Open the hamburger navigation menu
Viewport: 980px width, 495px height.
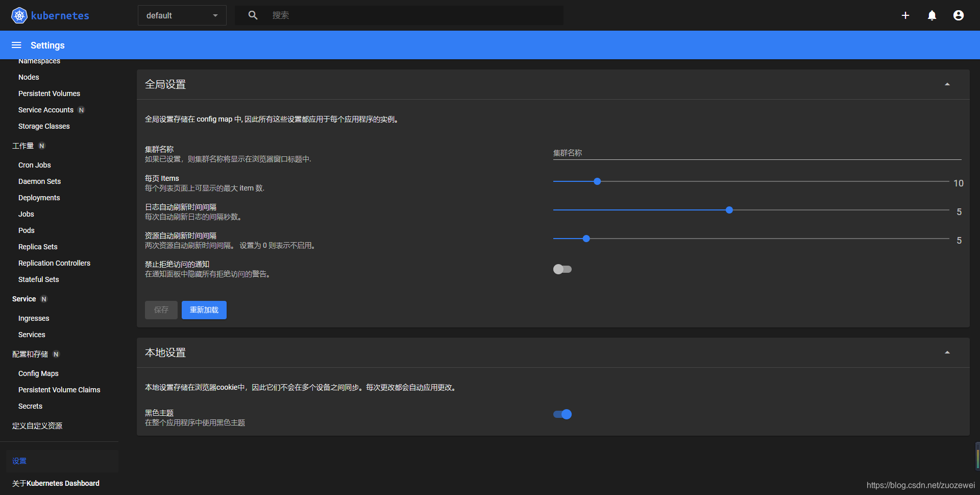(16, 45)
